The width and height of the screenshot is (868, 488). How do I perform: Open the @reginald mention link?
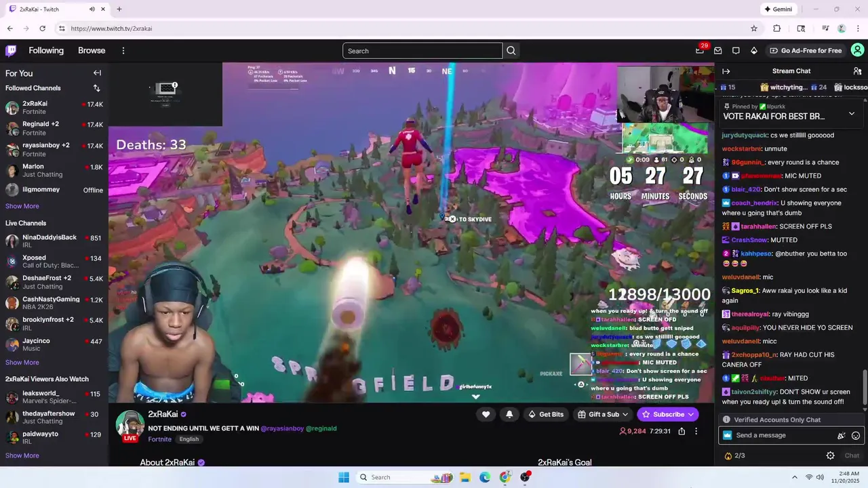pyautogui.click(x=321, y=428)
